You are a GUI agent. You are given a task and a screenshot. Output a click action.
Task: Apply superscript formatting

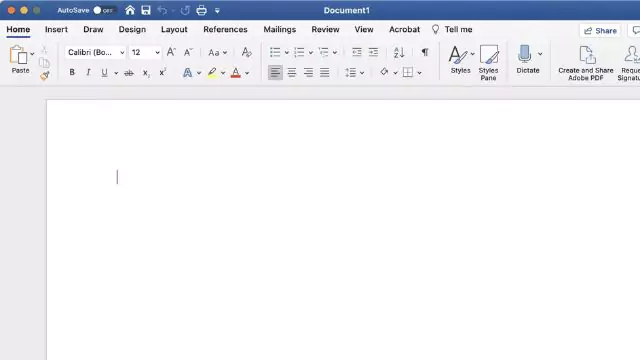click(162, 72)
